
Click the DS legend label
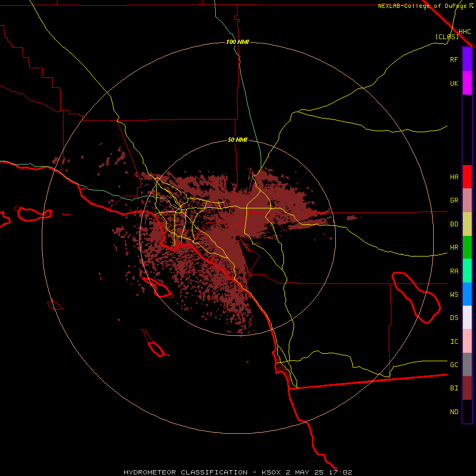pyautogui.click(x=454, y=318)
